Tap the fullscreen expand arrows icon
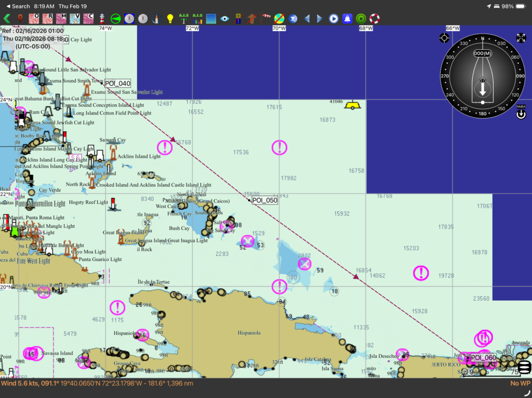 click(521, 37)
